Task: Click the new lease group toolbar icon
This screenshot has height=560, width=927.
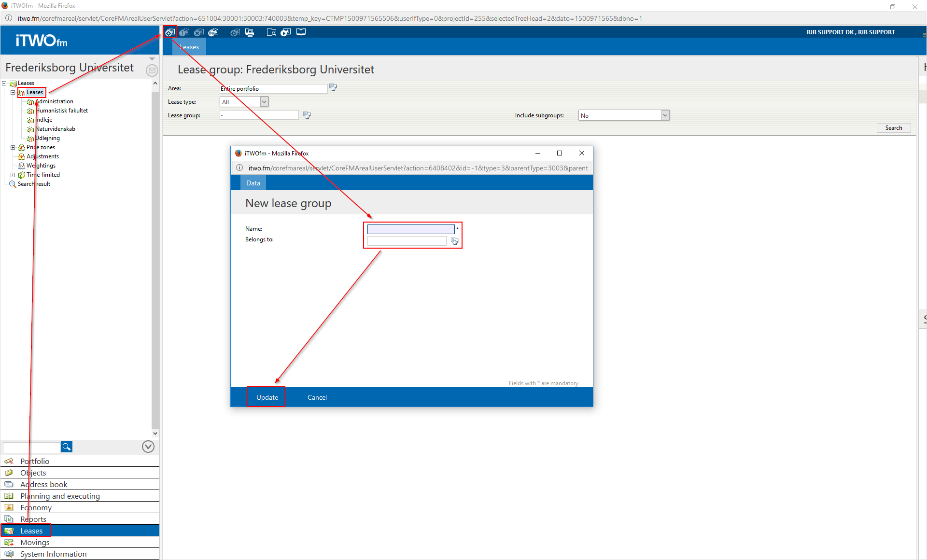Action: pyautogui.click(x=170, y=32)
